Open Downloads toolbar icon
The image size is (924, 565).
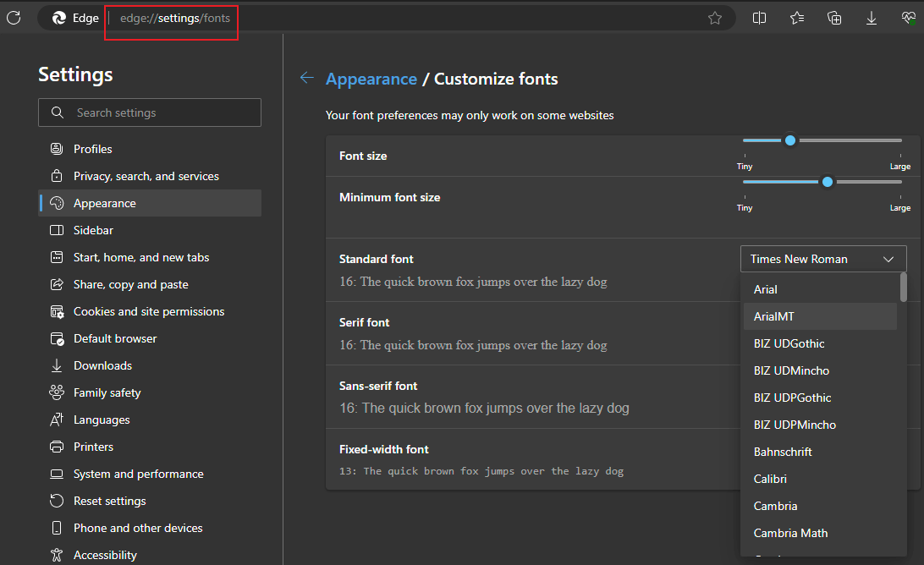pos(872,19)
